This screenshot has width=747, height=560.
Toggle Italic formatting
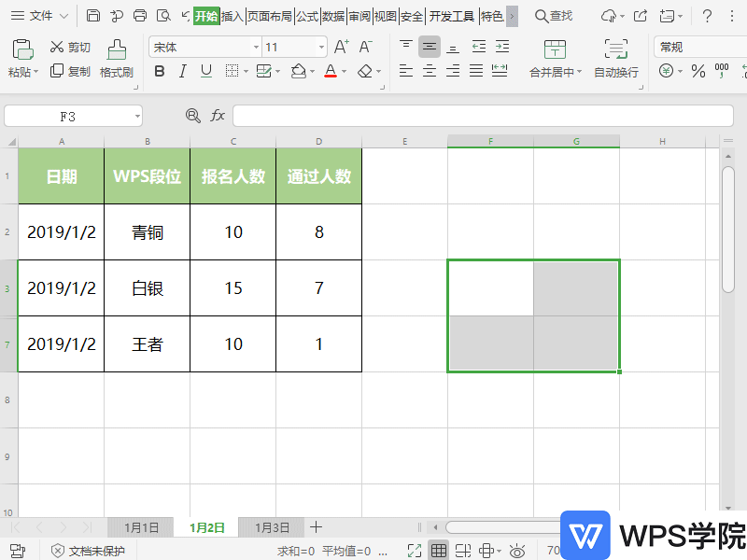(182, 72)
